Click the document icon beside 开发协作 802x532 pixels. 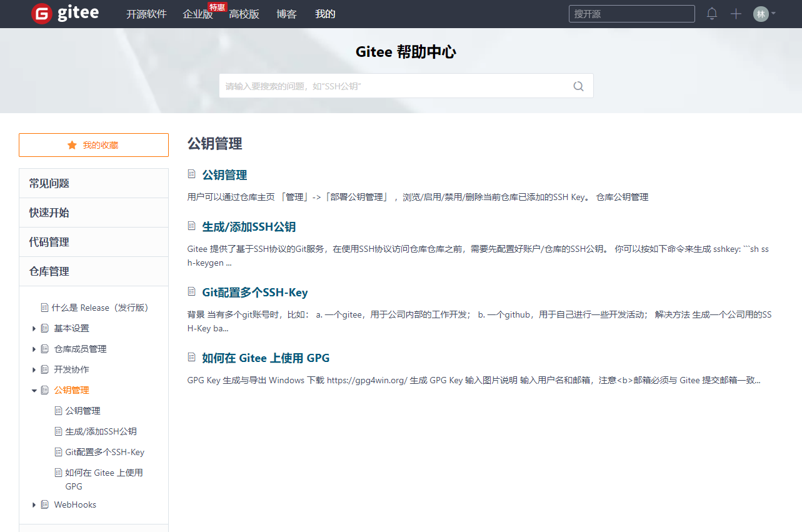pyautogui.click(x=44, y=369)
